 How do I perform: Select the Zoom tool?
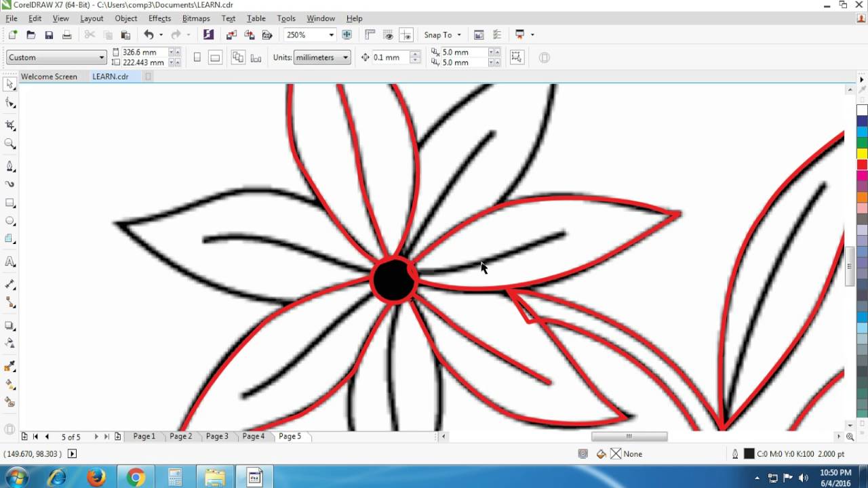coord(9,143)
